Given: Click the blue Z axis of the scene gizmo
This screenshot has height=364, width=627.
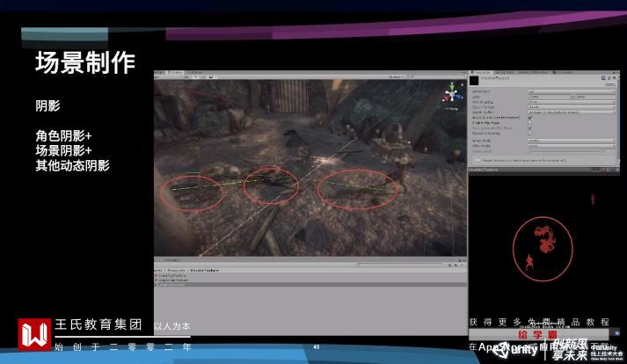Looking at the screenshot, I should pos(459,97).
